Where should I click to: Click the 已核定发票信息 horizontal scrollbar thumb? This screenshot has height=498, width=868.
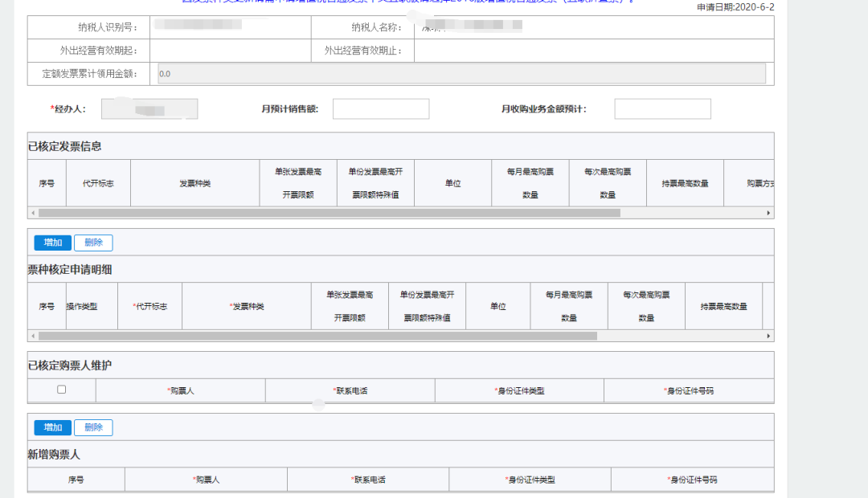point(330,213)
